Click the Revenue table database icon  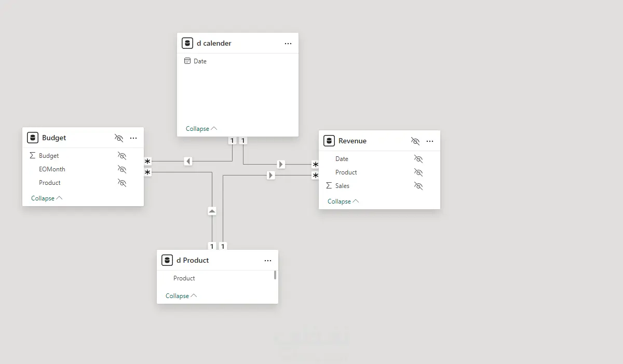coord(329,141)
